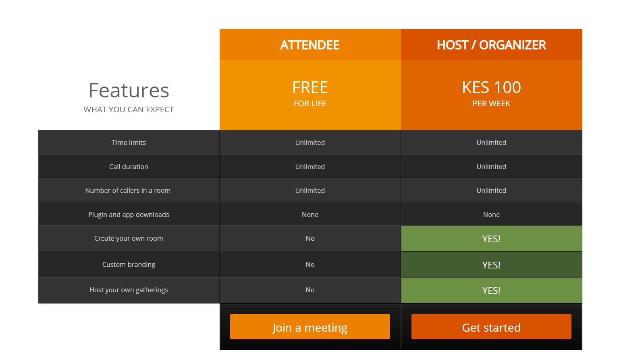This screenshot has height=361, width=644.
Task: Click the Time limits feature row label
Action: tap(129, 142)
